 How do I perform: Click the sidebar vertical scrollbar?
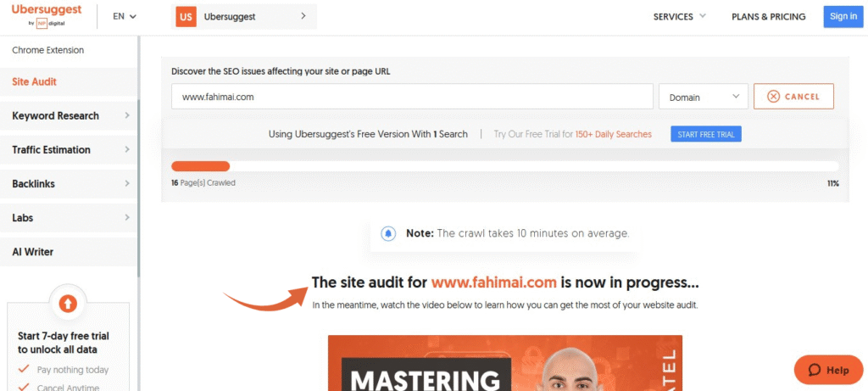click(139, 188)
